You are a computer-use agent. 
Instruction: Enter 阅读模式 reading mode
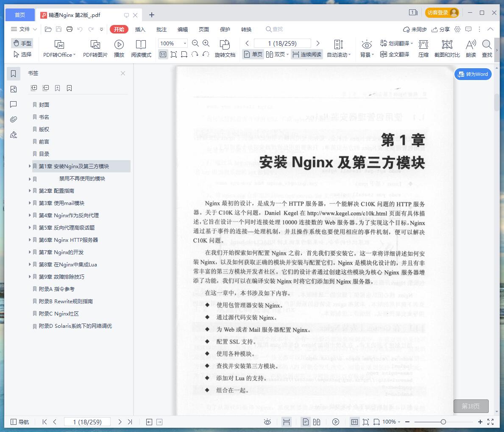coord(141,49)
